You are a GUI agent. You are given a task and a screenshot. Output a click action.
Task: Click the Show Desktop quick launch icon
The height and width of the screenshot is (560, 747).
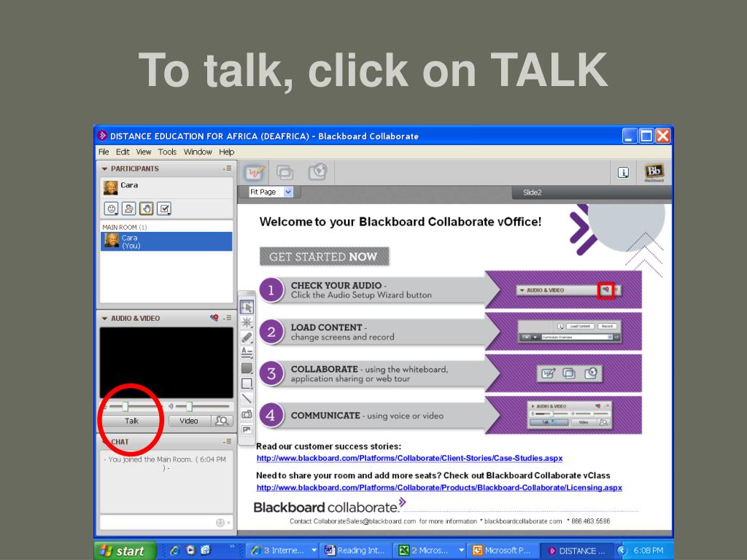[206, 550]
